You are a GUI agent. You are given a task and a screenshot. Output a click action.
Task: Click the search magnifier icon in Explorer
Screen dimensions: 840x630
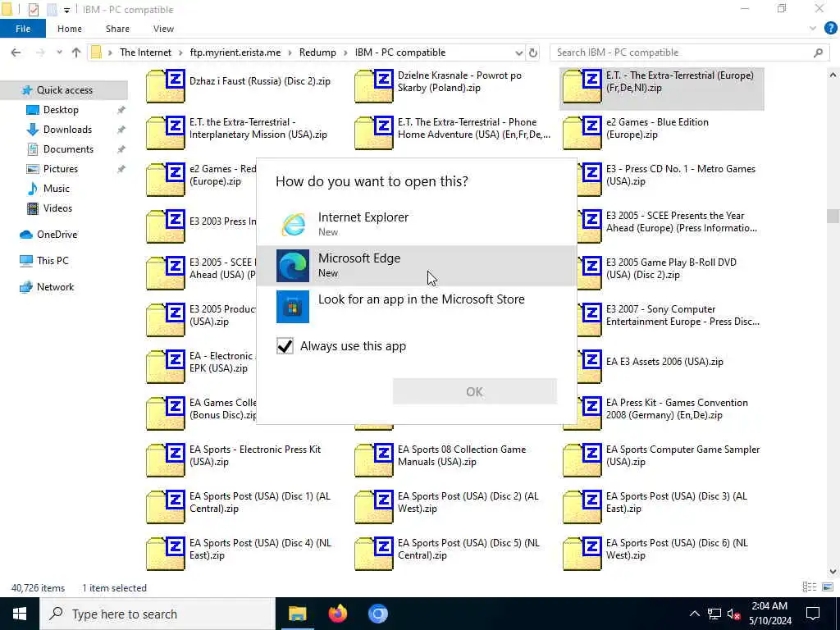(818, 52)
